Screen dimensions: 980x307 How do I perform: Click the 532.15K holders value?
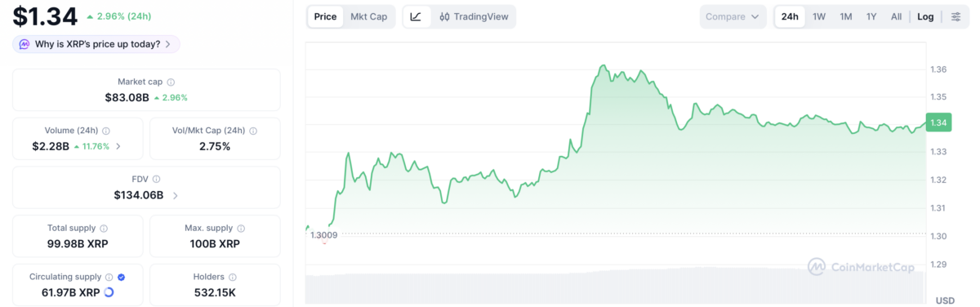click(215, 292)
